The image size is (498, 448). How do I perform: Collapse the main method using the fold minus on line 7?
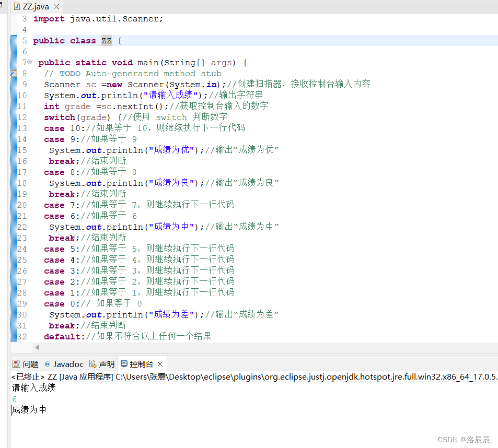29,62
